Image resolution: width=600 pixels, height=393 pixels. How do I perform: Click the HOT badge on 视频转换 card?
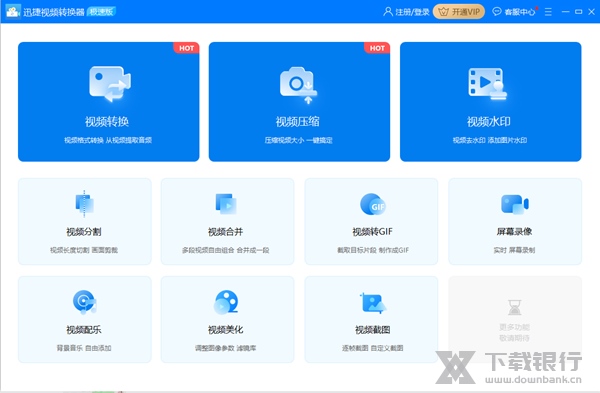(186, 48)
